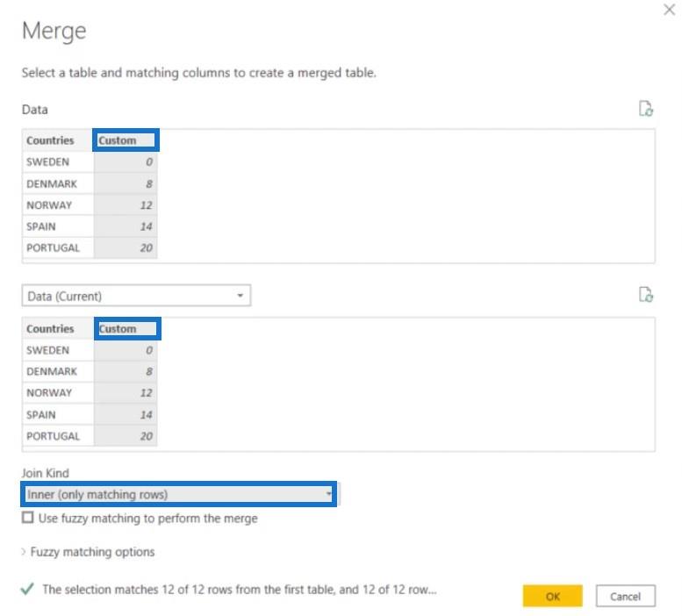Click value 12 in bottom table Custom column

pyautogui.click(x=126, y=392)
